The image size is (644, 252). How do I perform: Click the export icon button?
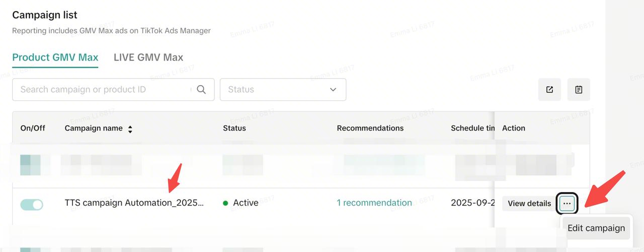(x=549, y=90)
